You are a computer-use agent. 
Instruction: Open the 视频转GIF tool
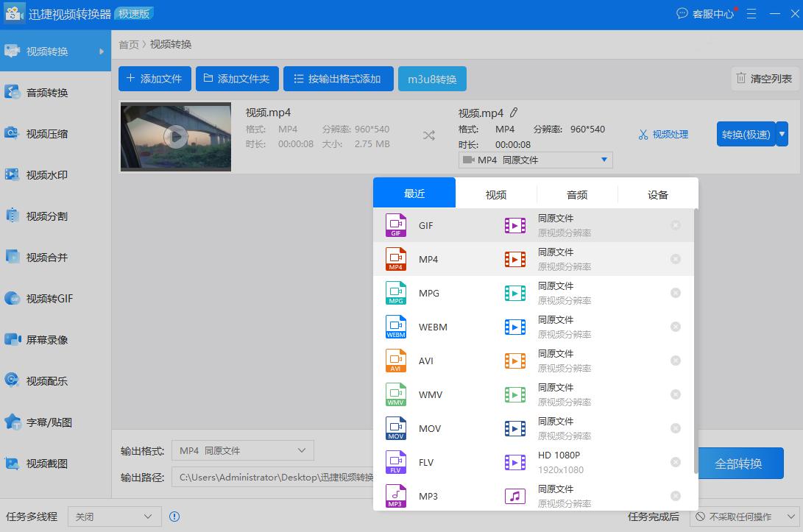pyautogui.click(x=49, y=299)
